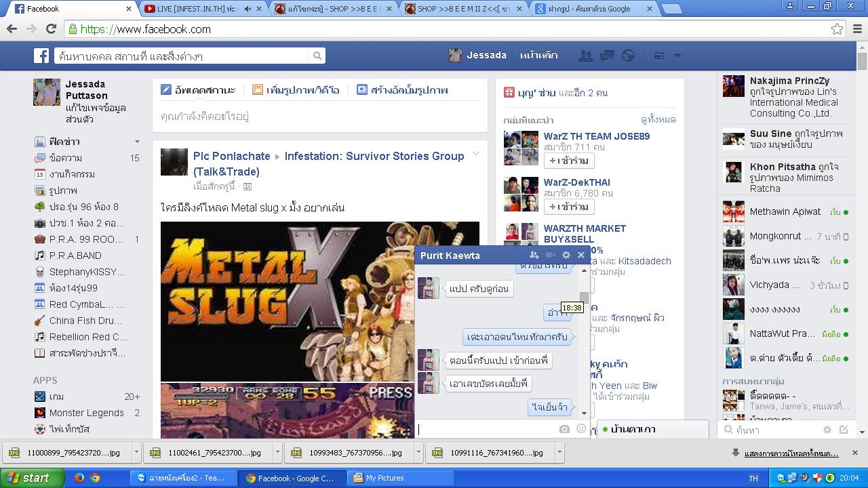Go back with the browser back arrow

tap(12, 29)
